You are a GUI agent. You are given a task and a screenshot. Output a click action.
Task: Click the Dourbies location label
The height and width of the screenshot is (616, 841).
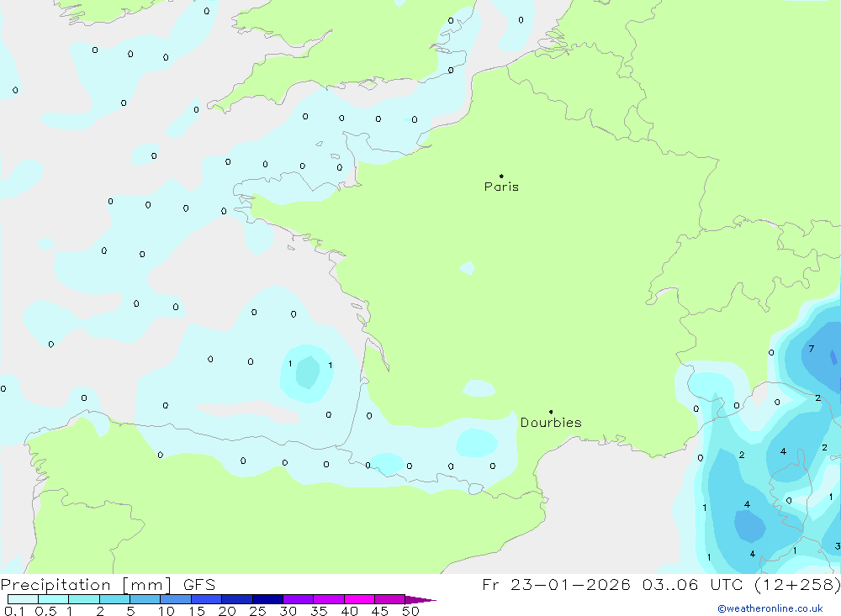(x=551, y=423)
